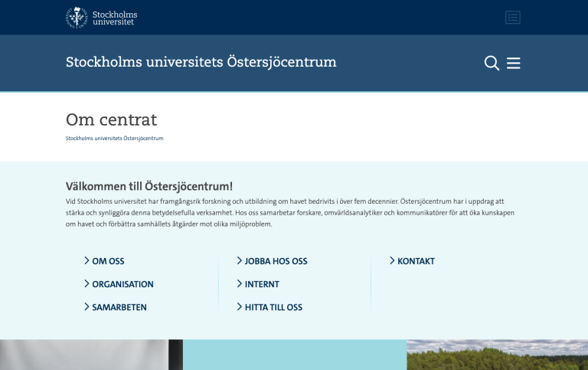
Task: Click the list icon in top bar
Action: (x=513, y=18)
